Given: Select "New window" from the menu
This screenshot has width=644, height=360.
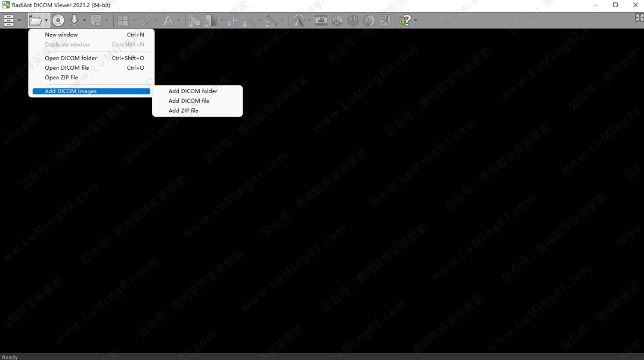Looking at the screenshot, I should click(x=61, y=35).
